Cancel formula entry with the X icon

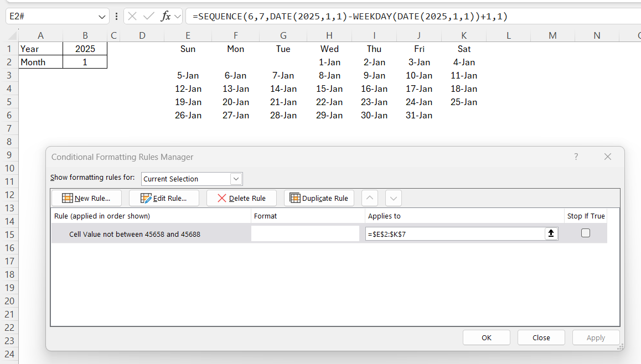point(132,17)
